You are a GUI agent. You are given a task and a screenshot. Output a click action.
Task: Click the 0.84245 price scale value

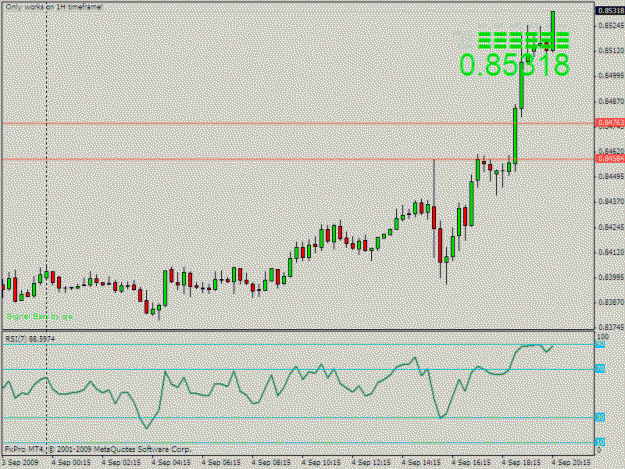click(611, 227)
